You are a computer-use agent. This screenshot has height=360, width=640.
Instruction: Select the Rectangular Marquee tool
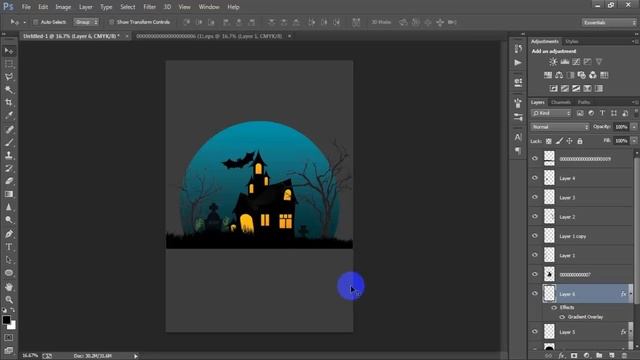9,64
